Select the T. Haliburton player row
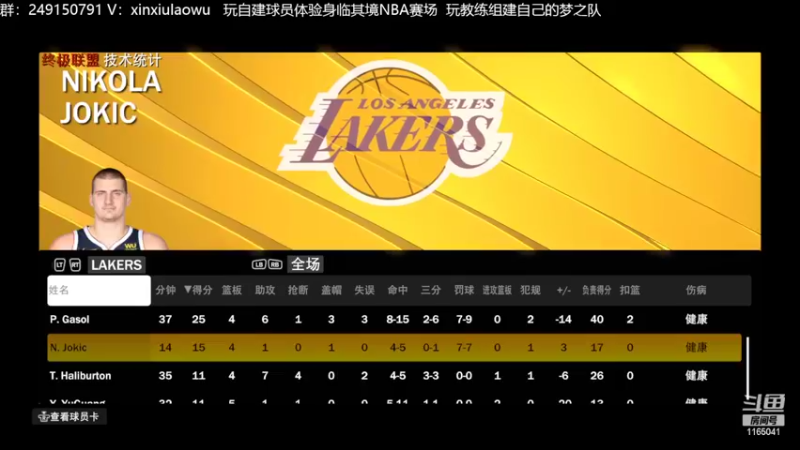800x450 pixels. 394,376
